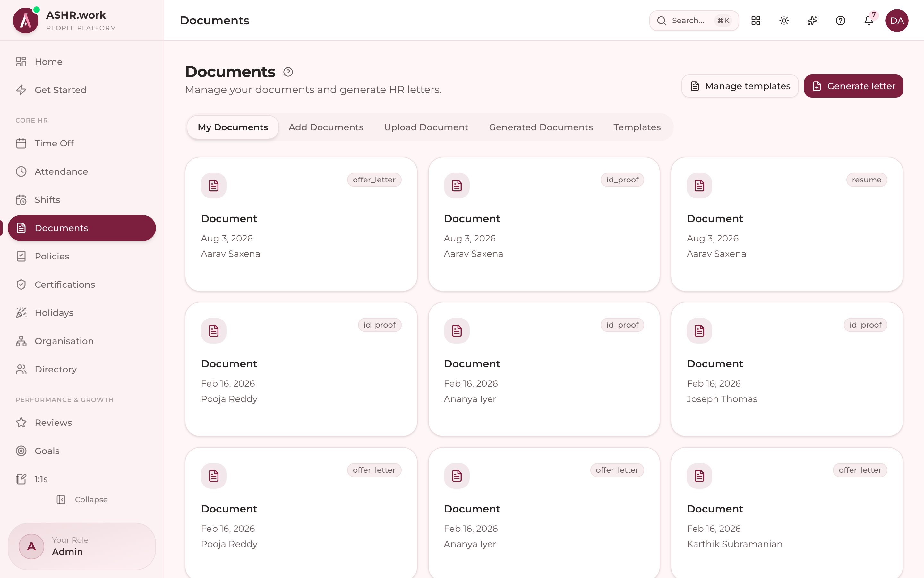
Task: Open Get Started in sidebar
Action: (x=82, y=90)
